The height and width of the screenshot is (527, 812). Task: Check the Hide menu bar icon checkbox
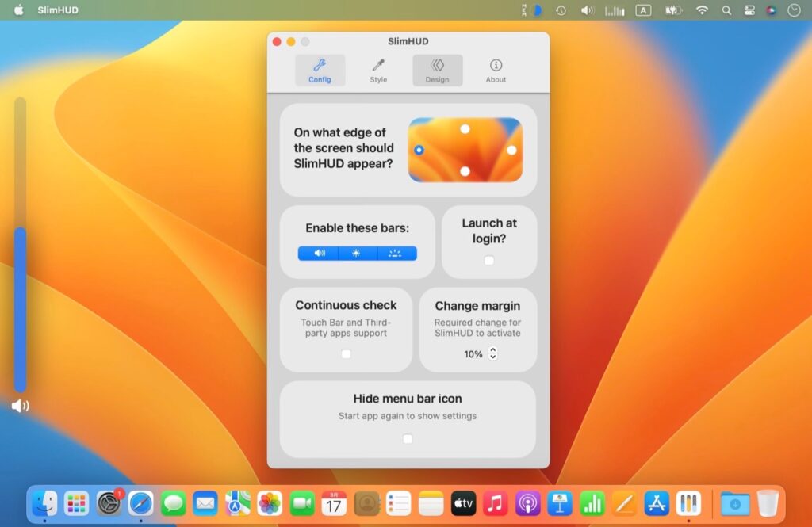[x=408, y=438]
